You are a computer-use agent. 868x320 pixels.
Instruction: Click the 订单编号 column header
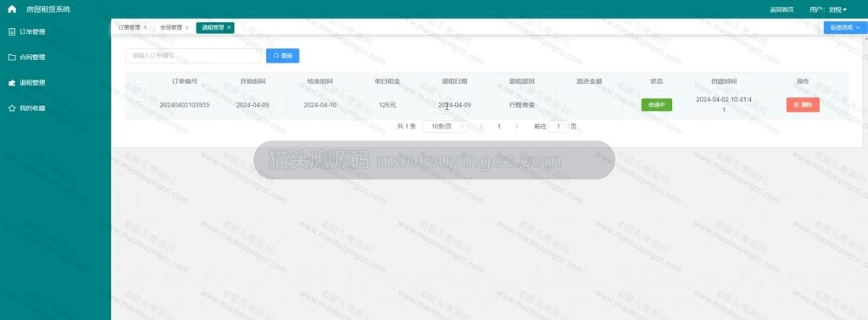184,81
